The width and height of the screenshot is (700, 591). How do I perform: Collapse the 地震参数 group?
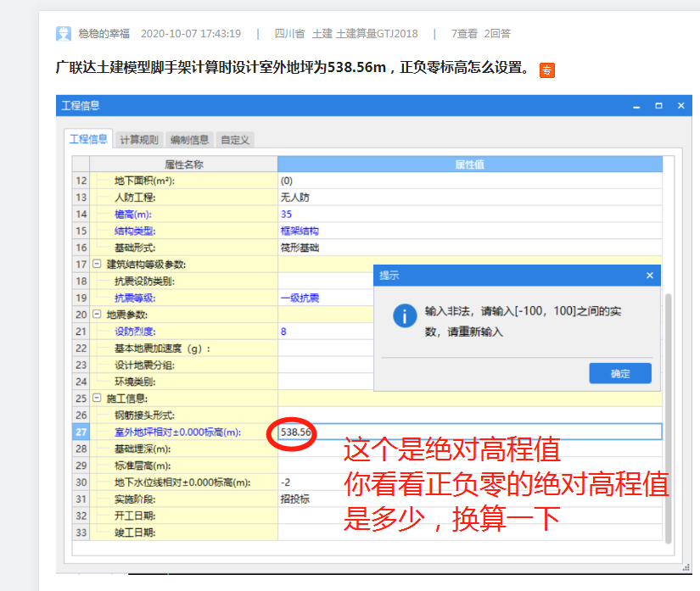[x=97, y=315]
